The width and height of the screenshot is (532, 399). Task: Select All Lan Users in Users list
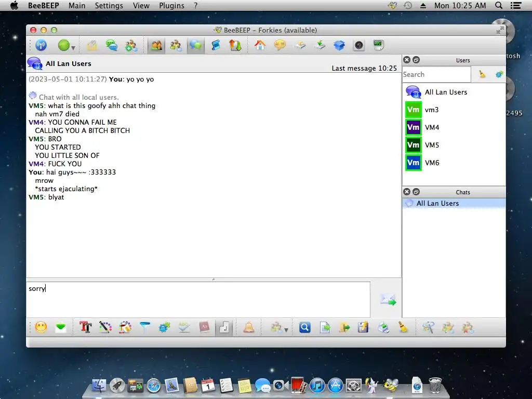454,92
